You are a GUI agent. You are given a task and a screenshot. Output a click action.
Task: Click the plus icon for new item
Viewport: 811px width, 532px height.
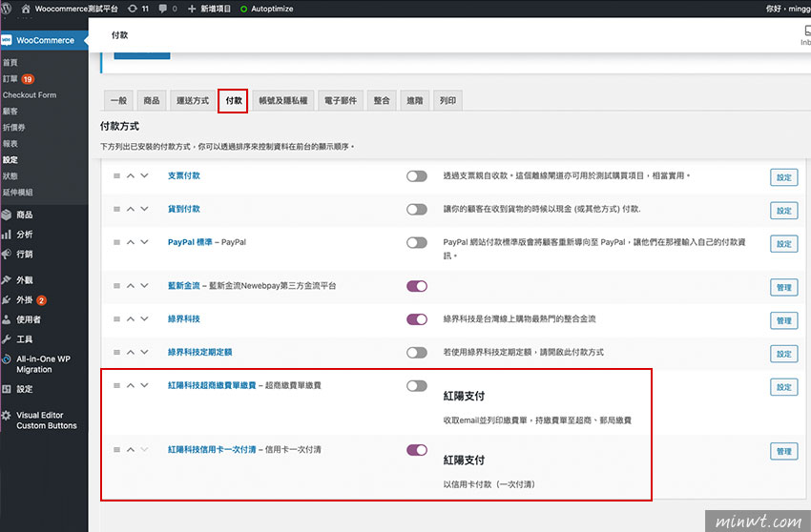(192, 9)
